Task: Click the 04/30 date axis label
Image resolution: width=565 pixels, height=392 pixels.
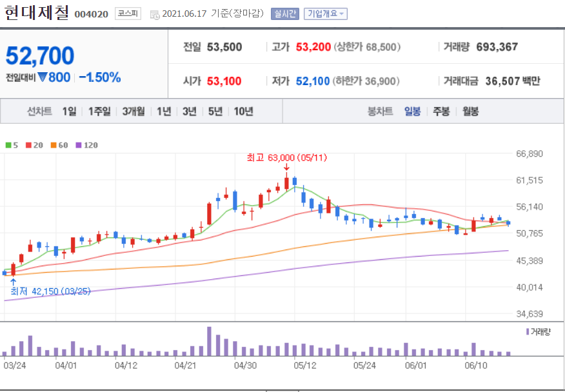Action: 245,366
